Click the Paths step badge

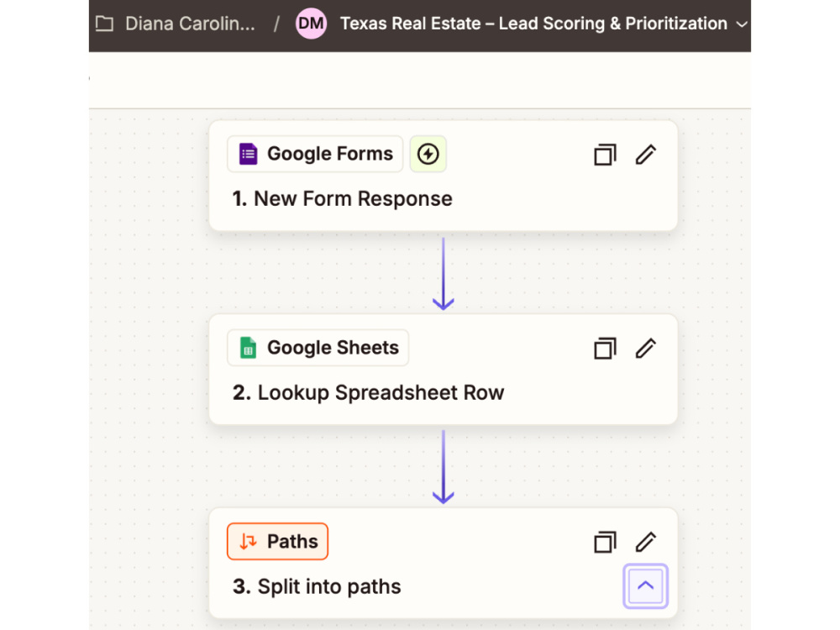pos(277,542)
